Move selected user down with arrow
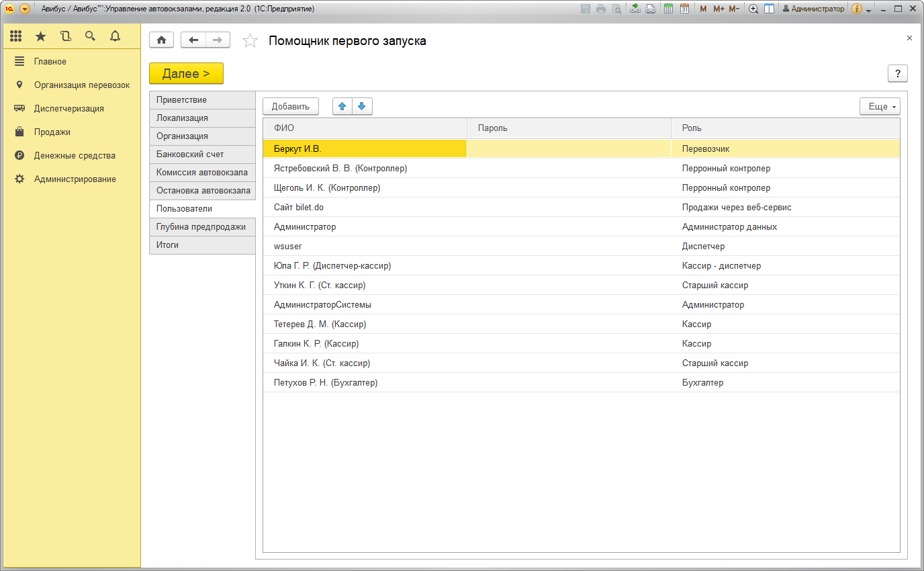The image size is (924, 571). click(362, 106)
